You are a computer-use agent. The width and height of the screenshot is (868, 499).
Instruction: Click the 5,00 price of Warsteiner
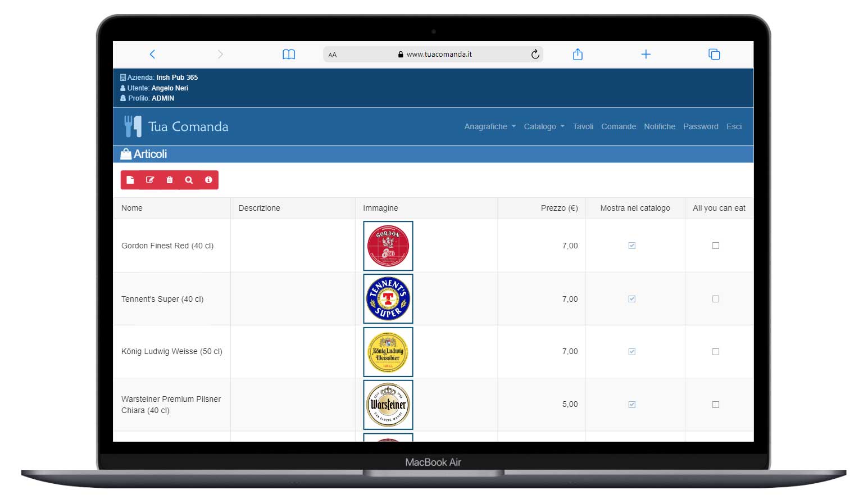point(570,404)
